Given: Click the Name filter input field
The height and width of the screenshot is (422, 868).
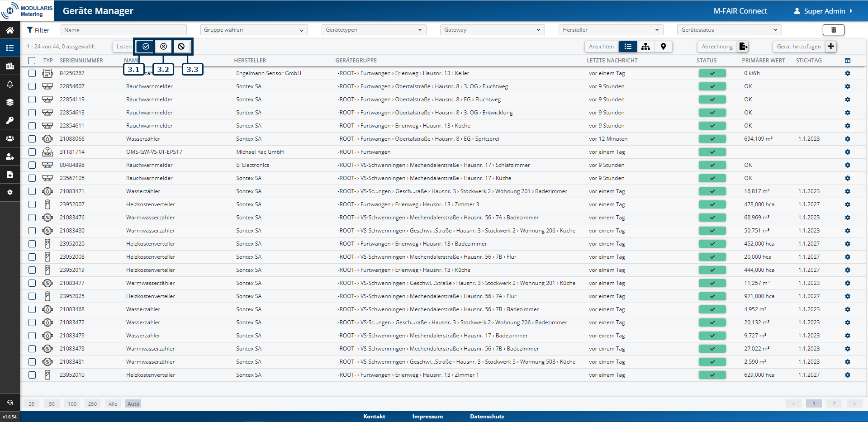Looking at the screenshot, I should (x=123, y=30).
